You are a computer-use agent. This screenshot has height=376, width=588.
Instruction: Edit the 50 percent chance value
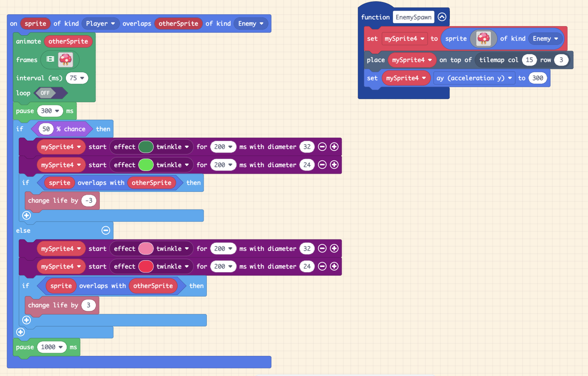point(46,129)
